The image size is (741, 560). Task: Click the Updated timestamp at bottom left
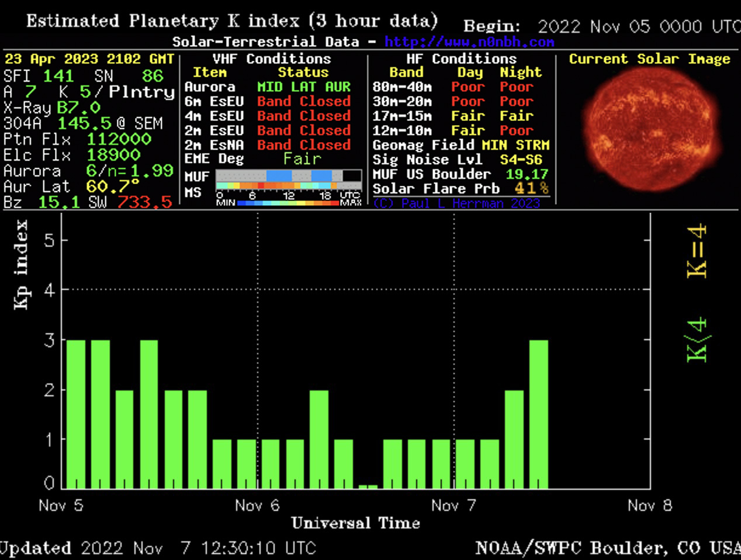[x=158, y=548]
